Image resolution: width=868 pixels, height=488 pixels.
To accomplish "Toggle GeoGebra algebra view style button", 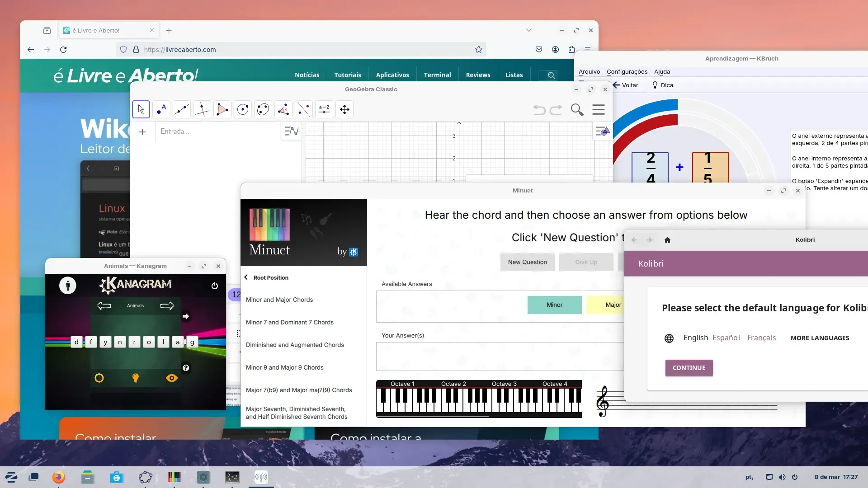I will click(x=291, y=131).
